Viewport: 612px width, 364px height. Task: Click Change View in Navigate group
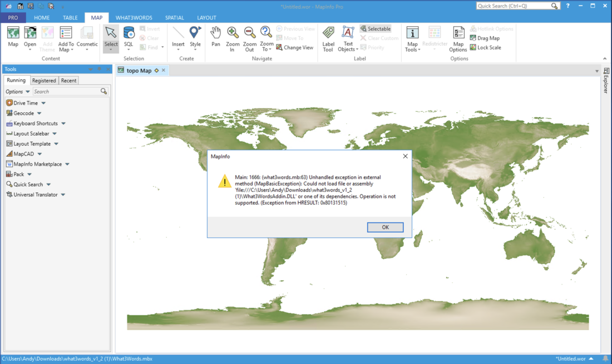point(295,48)
